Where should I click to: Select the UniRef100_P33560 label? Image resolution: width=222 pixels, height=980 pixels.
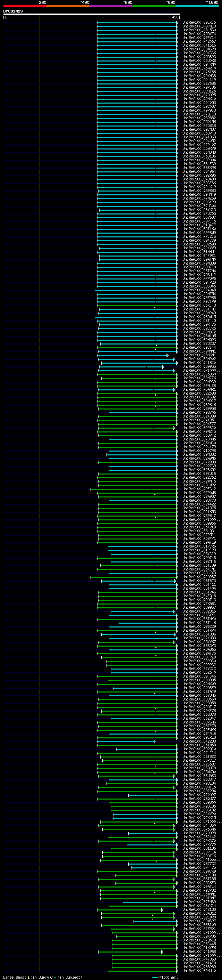(x=199, y=699)
